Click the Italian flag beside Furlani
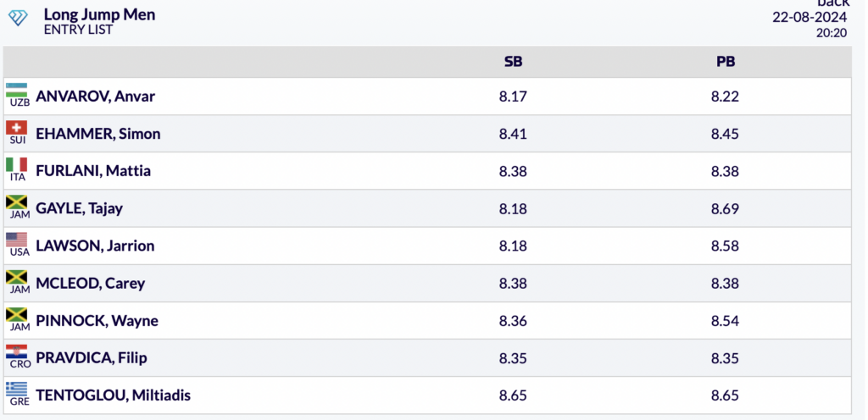The image size is (868, 420). (x=17, y=165)
